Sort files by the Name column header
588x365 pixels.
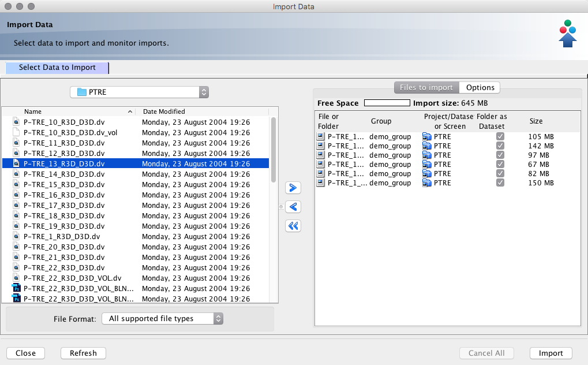(75, 111)
